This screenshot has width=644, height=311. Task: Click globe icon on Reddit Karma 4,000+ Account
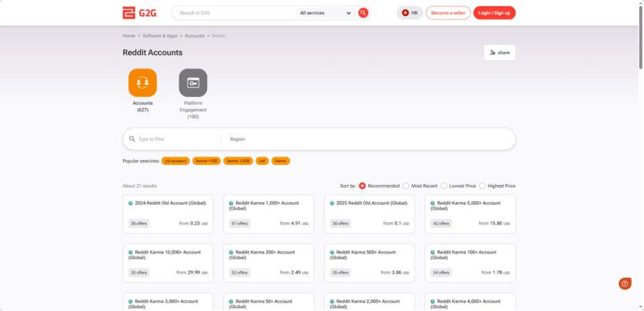[x=433, y=301]
